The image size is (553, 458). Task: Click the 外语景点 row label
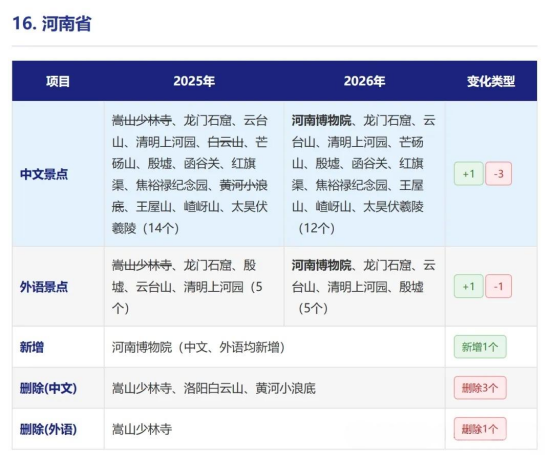click(x=44, y=287)
